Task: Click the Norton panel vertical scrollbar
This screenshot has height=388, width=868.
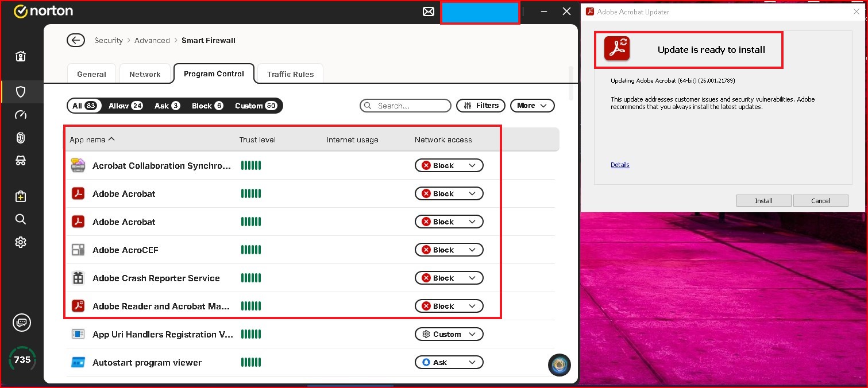Action: tap(570, 83)
